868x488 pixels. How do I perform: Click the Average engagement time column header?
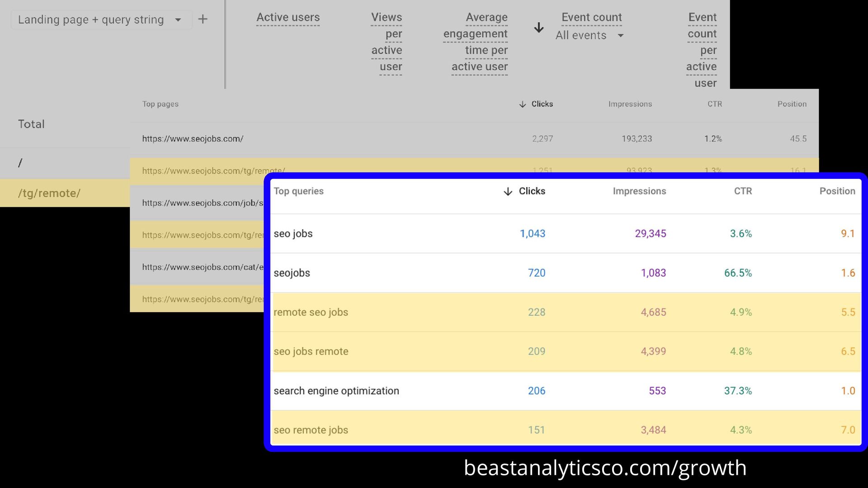pyautogui.click(x=476, y=42)
